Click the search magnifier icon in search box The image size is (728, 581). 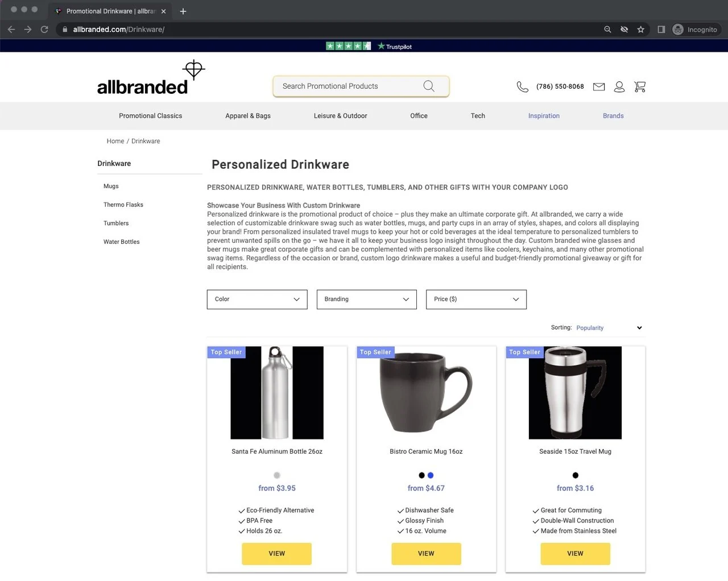429,86
